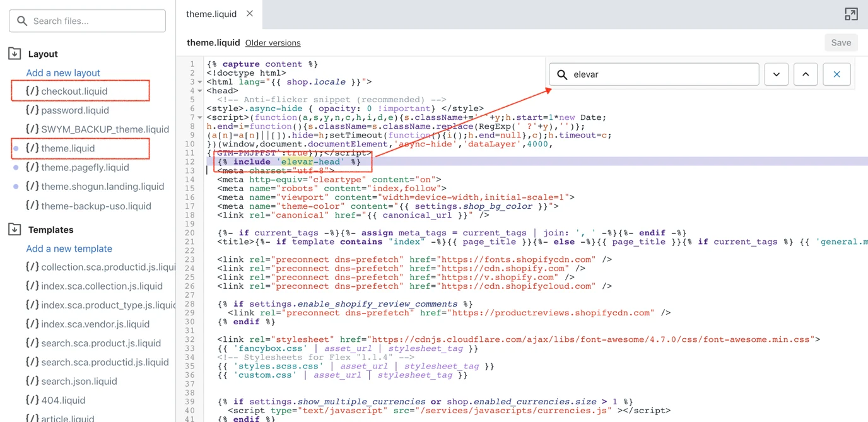Click the file icon beside theme.shogun.landing.liquid
This screenshot has width=868, height=422.
click(32, 186)
